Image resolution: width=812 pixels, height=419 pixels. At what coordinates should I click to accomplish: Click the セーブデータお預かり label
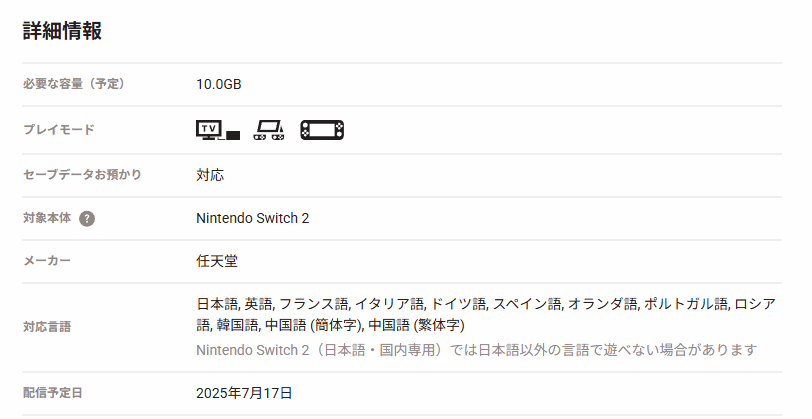click(82, 175)
